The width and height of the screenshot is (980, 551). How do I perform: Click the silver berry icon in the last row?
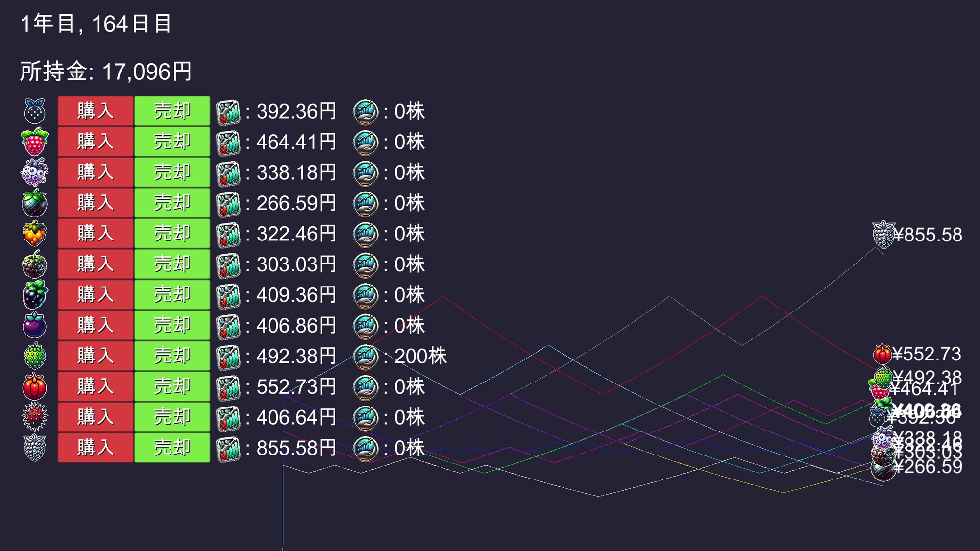click(34, 448)
